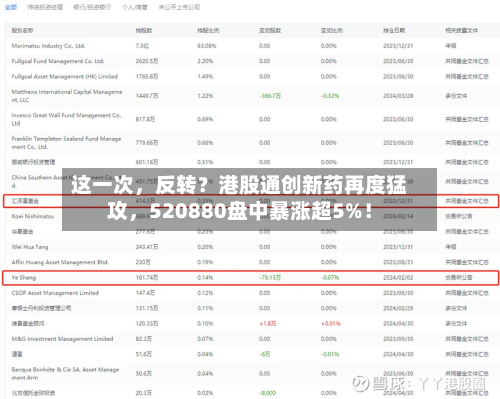The width and height of the screenshot is (500, 399).
Task: Click 82.3万 holding value
Action: (143, 339)
